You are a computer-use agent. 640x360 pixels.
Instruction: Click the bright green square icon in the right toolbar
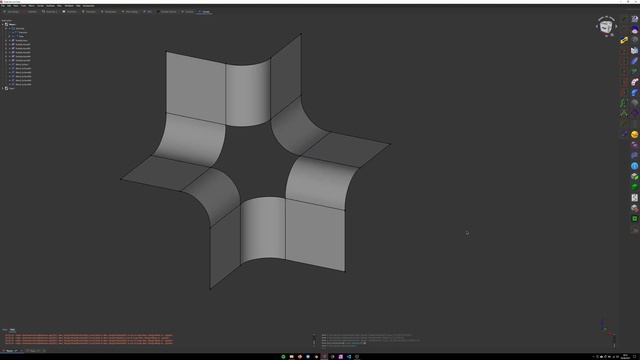point(634,219)
